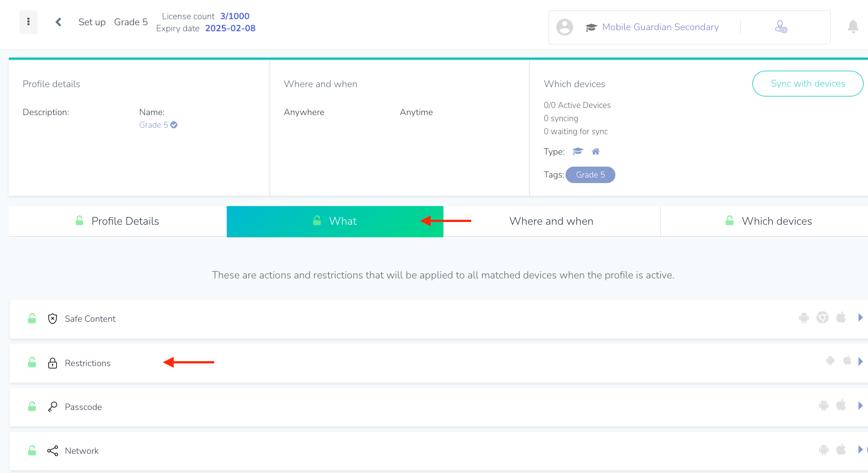Click the Apple icon in Safe Content row
Viewport: 868px width, 473px height.
point(841,317)
